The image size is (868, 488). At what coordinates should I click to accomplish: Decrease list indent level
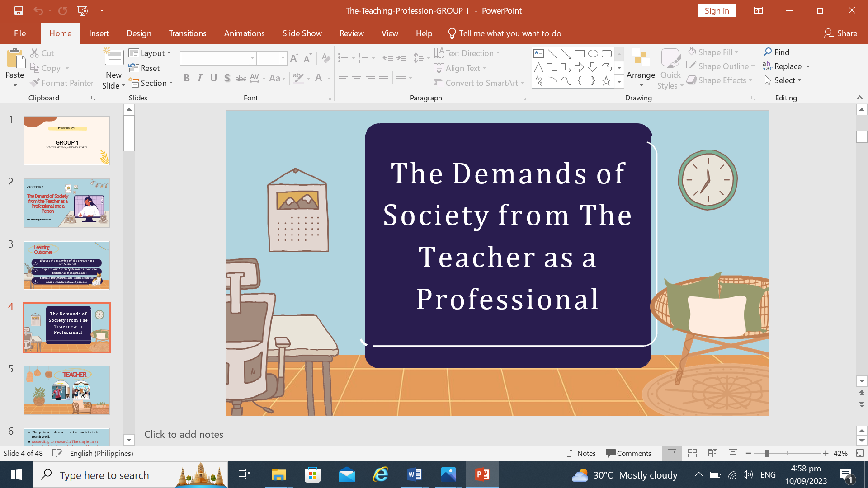point(388,58)
